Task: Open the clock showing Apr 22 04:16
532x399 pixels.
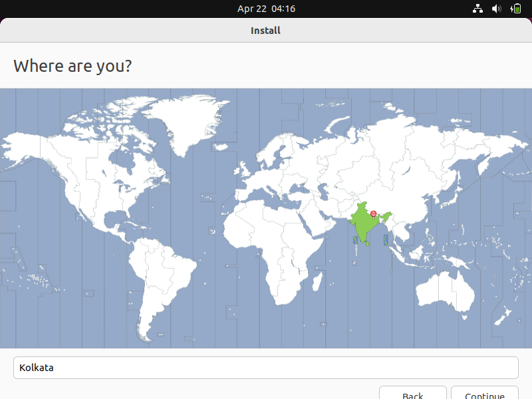Action: click(266, 9)
